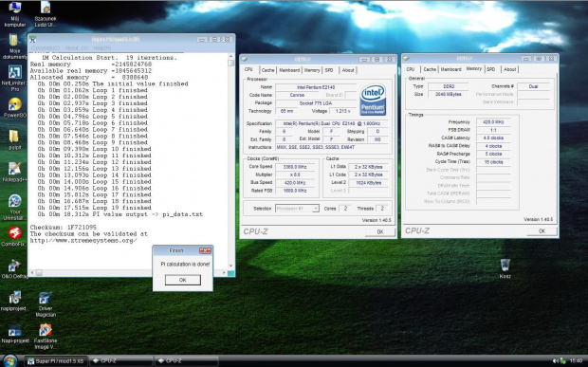Click the Checksum: 1F721095 line in Super PI
Screen dimensions: 588x367
pos(63,228)
